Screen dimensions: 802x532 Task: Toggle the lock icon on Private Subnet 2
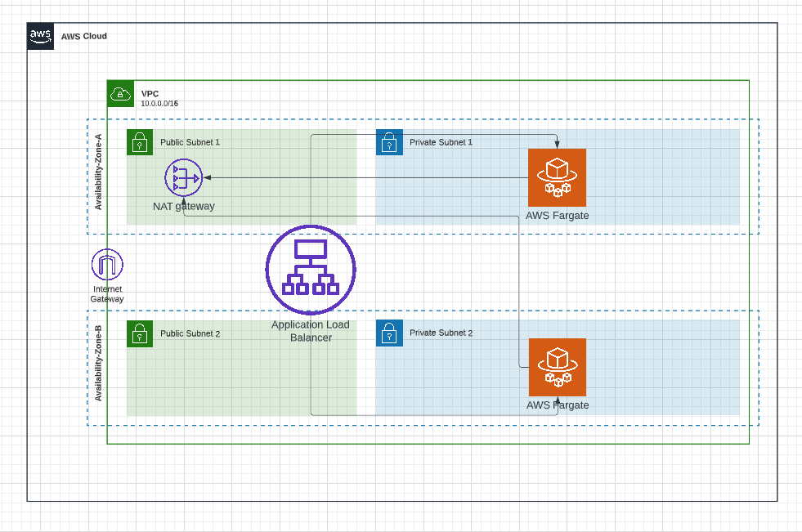coord(389,333)
